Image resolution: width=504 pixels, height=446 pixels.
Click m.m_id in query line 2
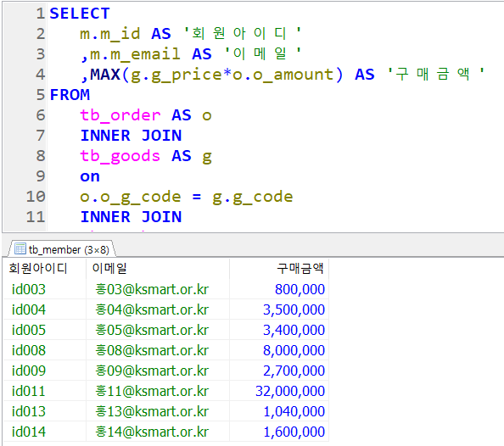click(110, 34)
